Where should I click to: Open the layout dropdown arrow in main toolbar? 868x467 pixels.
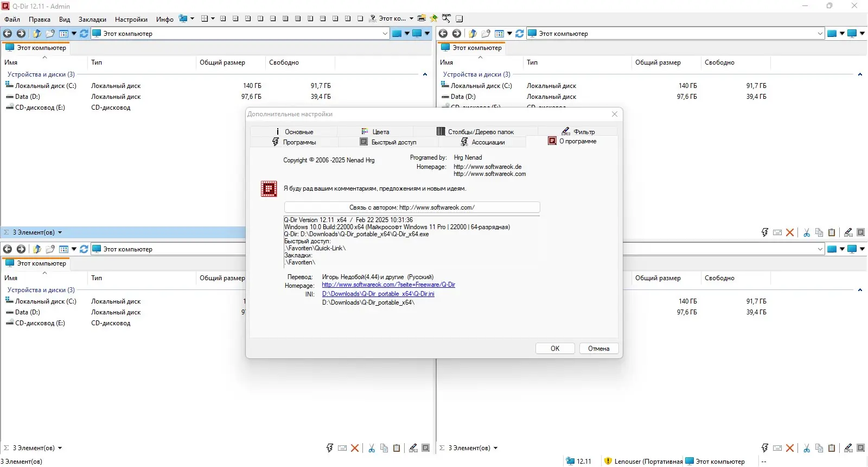(x=213, y=18)
